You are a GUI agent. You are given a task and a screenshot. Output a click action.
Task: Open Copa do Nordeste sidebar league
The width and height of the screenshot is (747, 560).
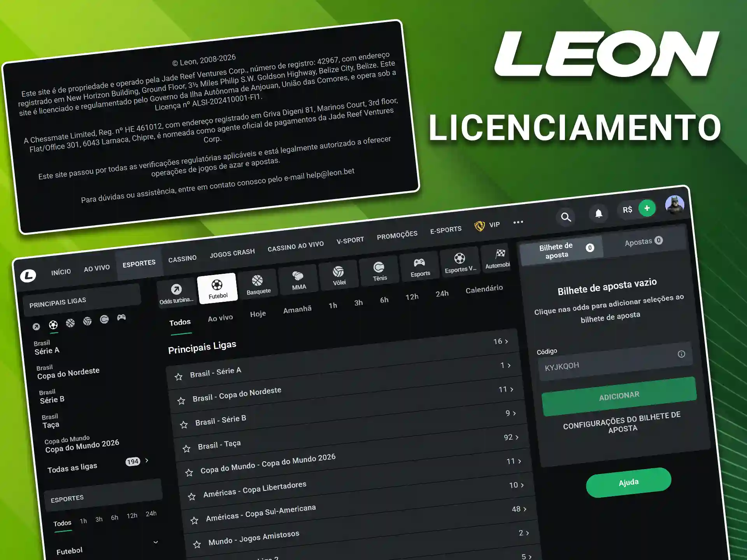pyautogui.click(x=68, y=372)
